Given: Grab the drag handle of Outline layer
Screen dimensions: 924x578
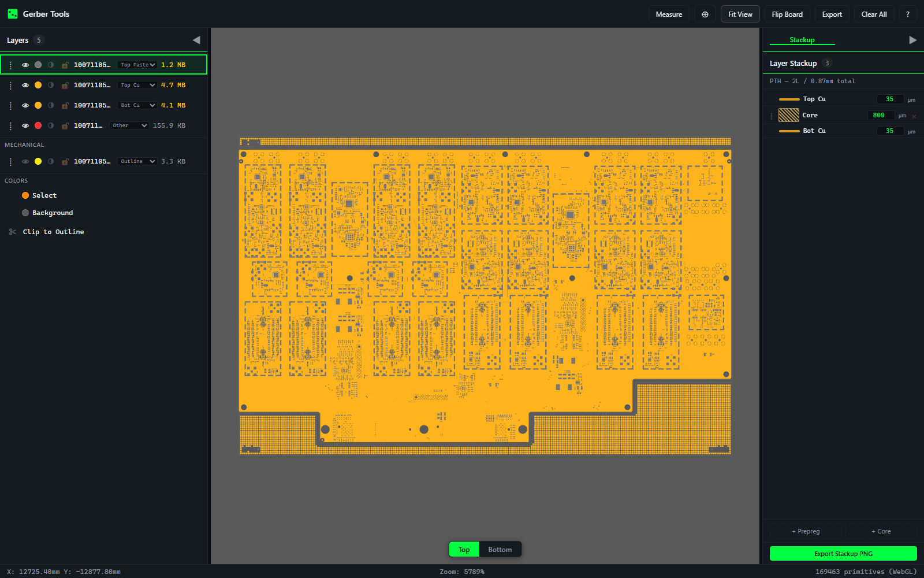Looking at the screenshot, I should (x=10, y=161).
